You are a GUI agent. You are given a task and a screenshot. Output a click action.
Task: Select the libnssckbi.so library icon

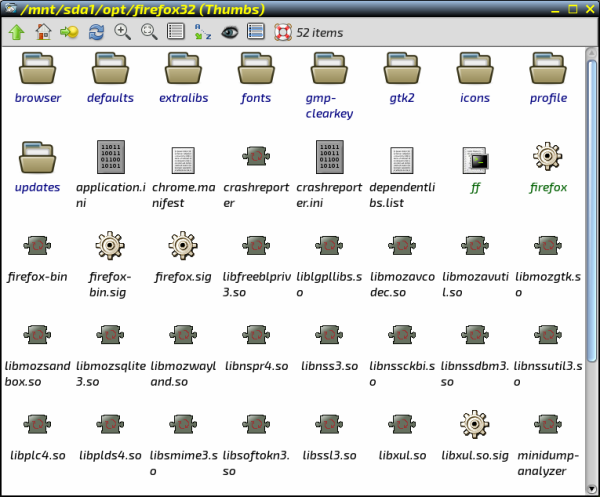pyautogui.click(x=402, y=335)
